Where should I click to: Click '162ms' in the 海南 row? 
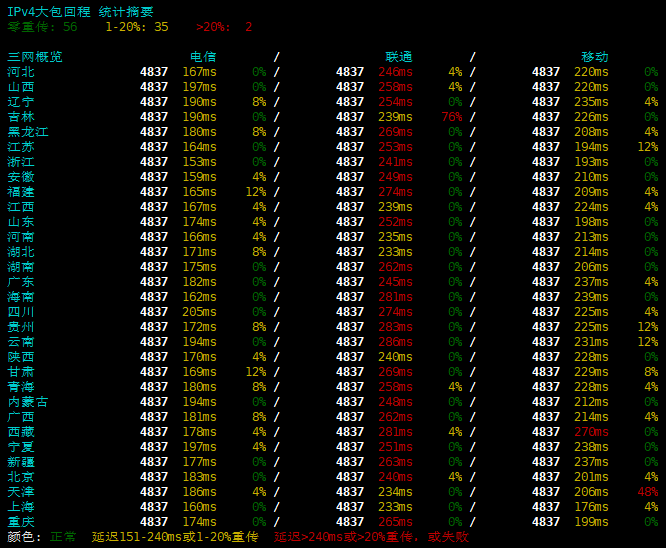pos(200,297)
